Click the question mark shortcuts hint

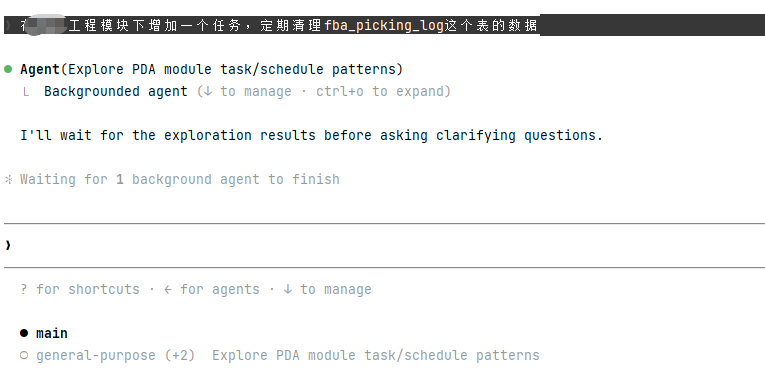24,289
